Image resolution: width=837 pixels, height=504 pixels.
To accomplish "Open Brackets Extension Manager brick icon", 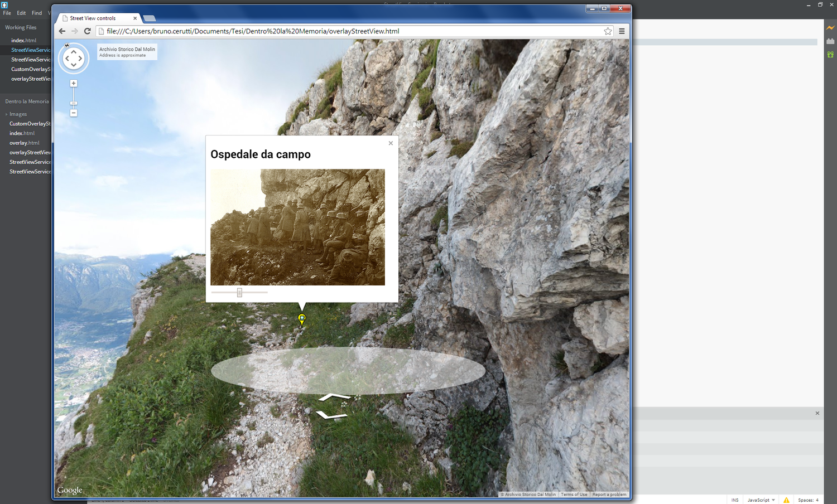I will pos(830,41).
